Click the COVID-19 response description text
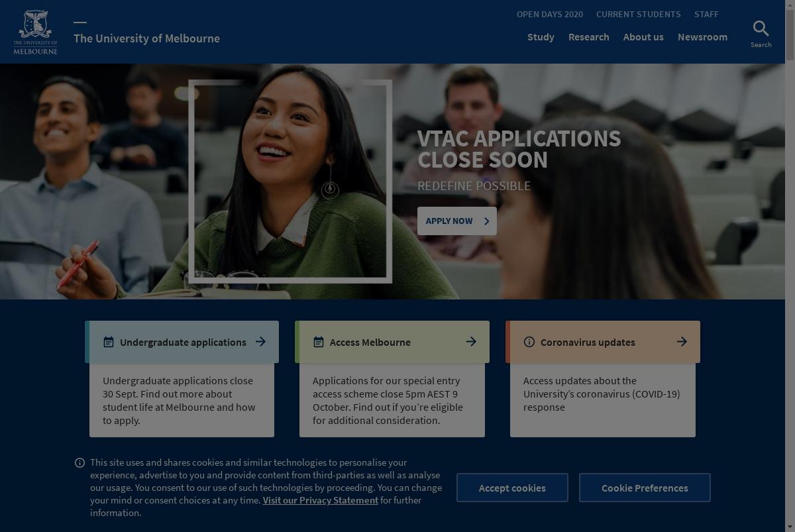The image size is (795, 532). coord(602,394)
